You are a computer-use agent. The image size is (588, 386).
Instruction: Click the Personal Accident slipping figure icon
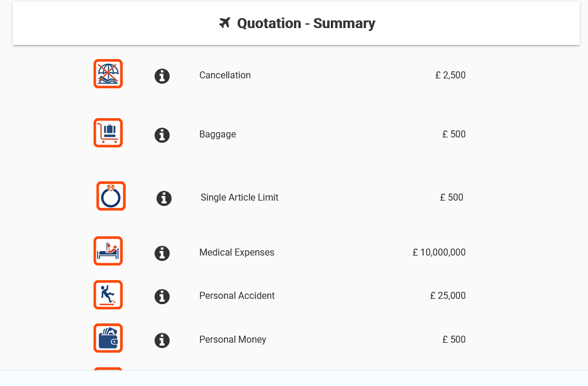coord(108,295)
